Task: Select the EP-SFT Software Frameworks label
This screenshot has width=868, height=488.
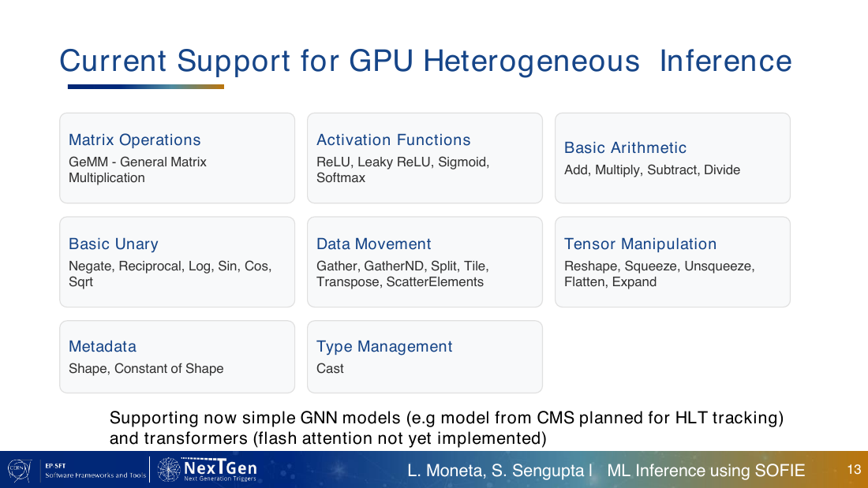Action: pyautogui.click(x=95, y=471)
